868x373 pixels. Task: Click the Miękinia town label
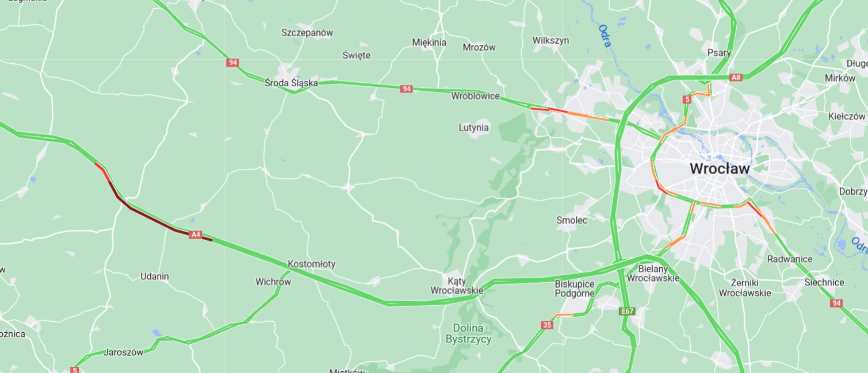tap(429, 43)
